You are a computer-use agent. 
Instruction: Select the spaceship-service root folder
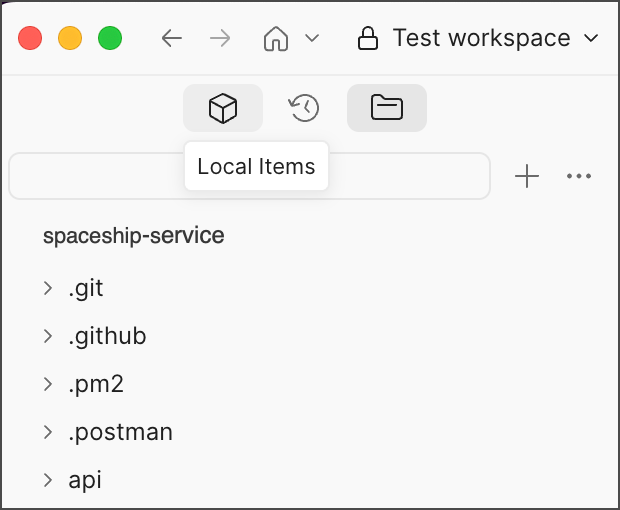click(133, 236)
